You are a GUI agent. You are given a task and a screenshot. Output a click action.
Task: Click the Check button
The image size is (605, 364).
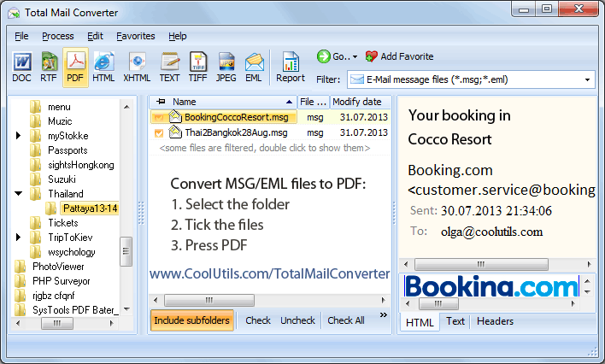[258, 320]
